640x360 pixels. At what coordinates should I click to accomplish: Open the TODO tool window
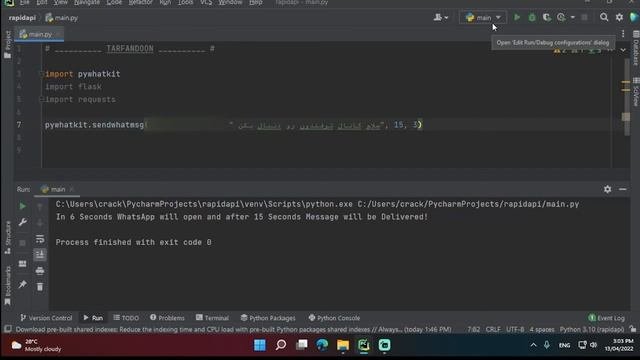click(x=126, y=318)
